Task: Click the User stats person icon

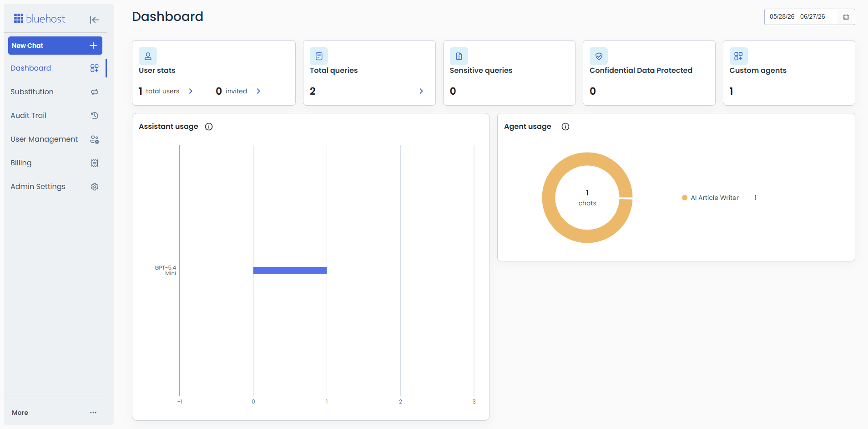Action: click(x=148, y=56)
